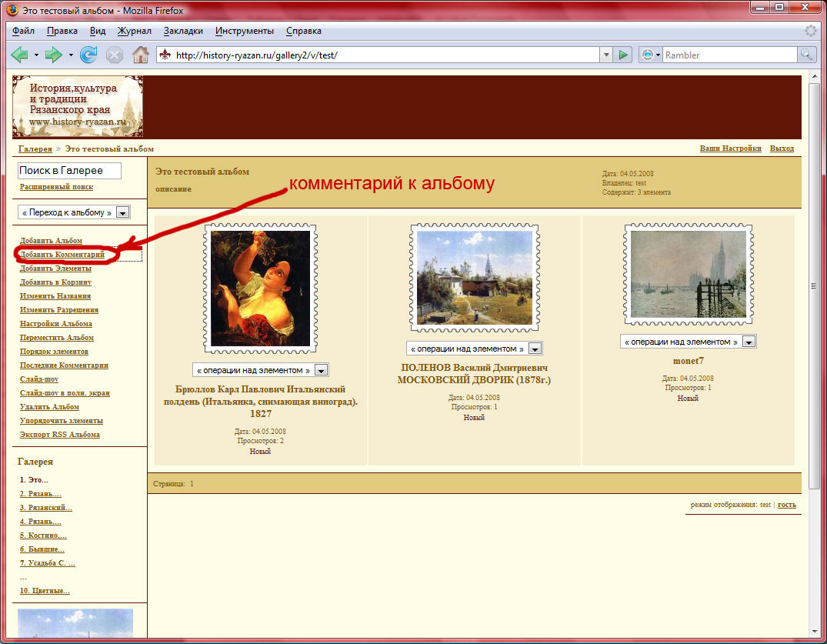Open gallery list item 6. Бывшие...
The height and width of the screenshot is (644, 827).
[42, 549]
